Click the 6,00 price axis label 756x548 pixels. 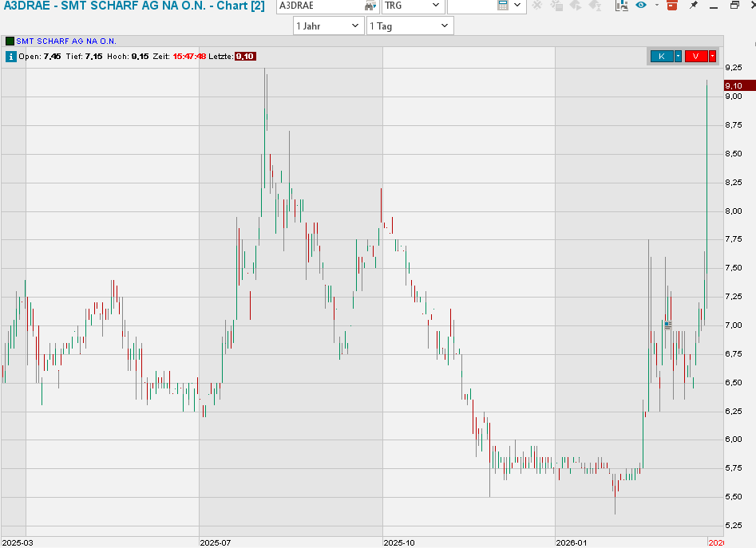[734, 440]
